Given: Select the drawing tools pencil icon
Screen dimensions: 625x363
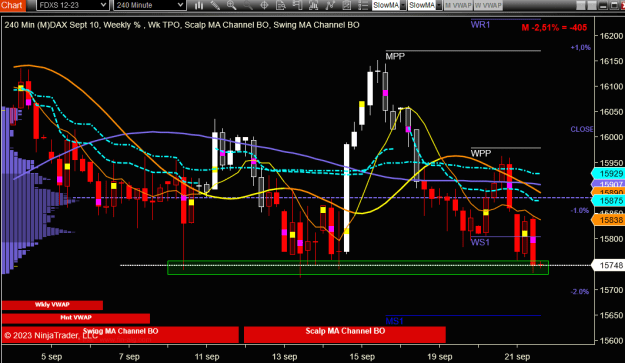Looking at the screenshot, I should coord(215,5).
